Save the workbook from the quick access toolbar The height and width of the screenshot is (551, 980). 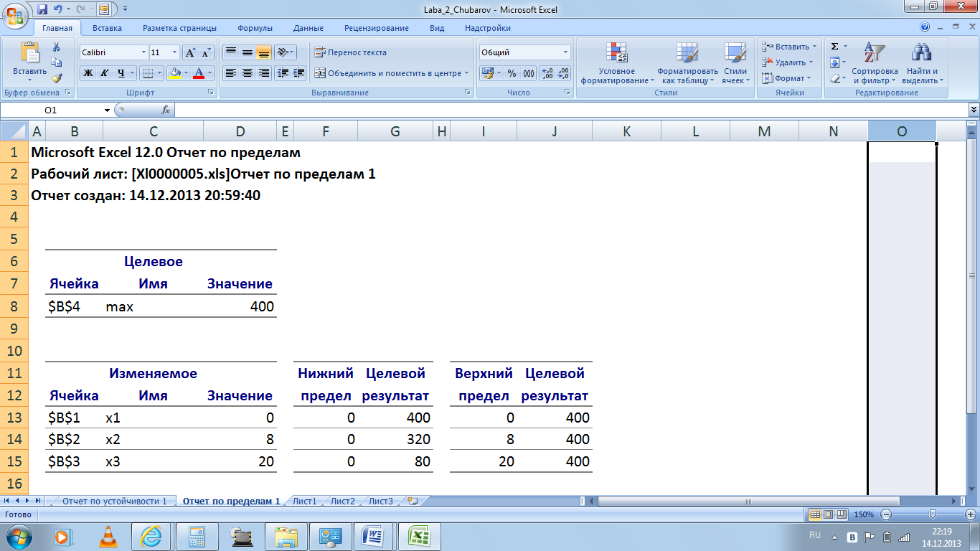click(x=42, y=9)
